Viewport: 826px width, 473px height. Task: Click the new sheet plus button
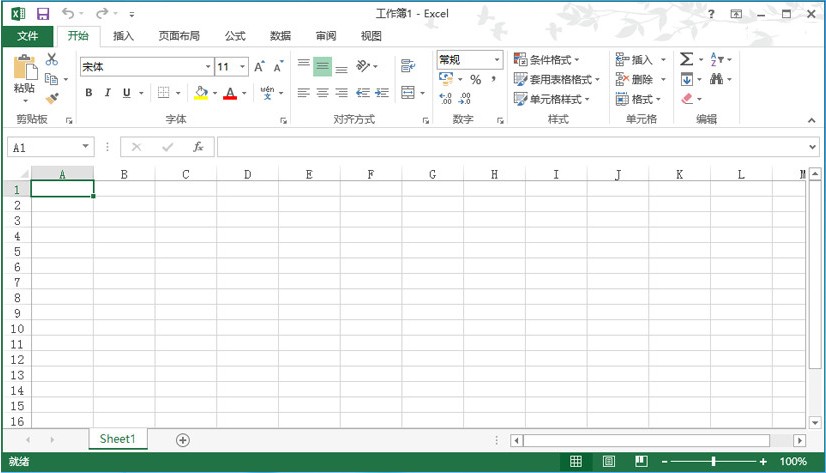[x=183, y=440]
